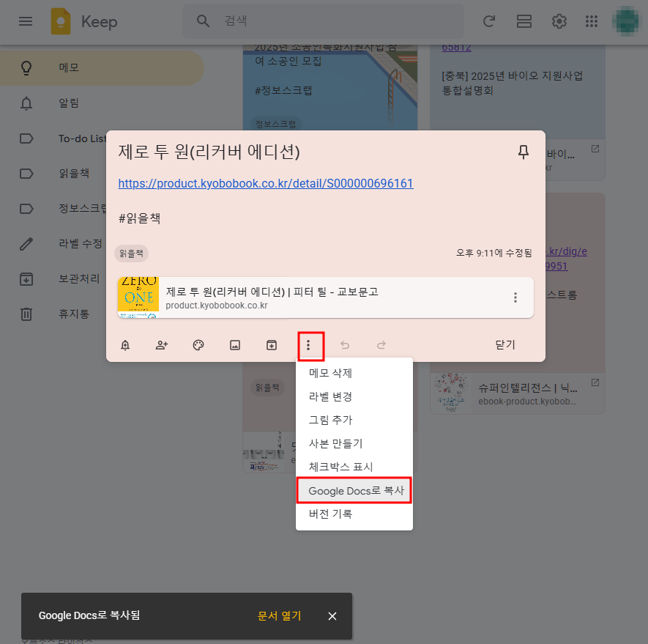Screen dimensions: 648x644
Task: Open the 교보문고 link preview title
Action: [272, 292]
